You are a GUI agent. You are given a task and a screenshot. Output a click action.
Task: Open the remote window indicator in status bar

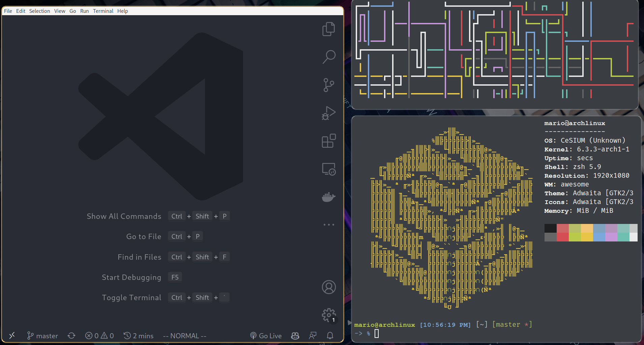pos(12,336)
